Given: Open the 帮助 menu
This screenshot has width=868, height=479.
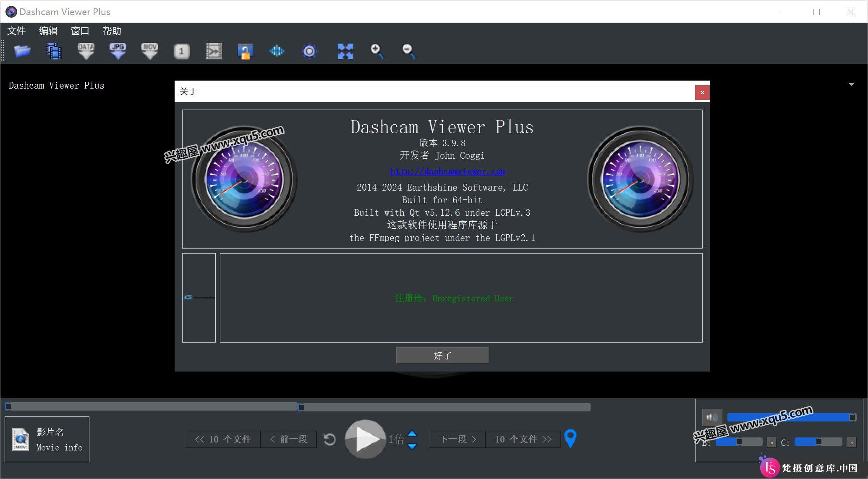Looking at the screenshot, I should (x=112, y=31).
